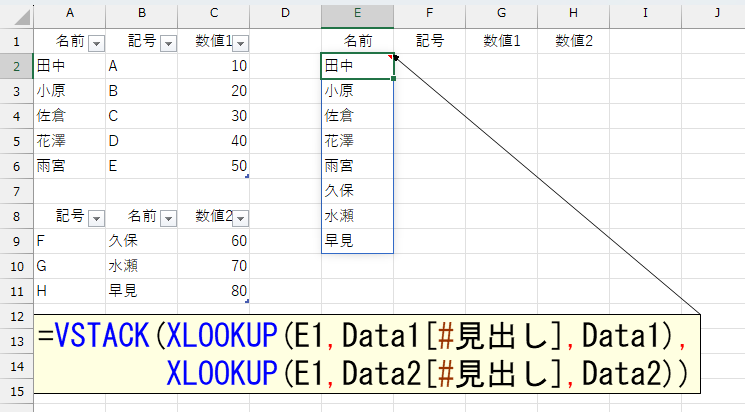Viewport: 745px width, 412px height.
Task: Open filter dropdown for 名前 in cell A1
Action: tap(96, 43)
